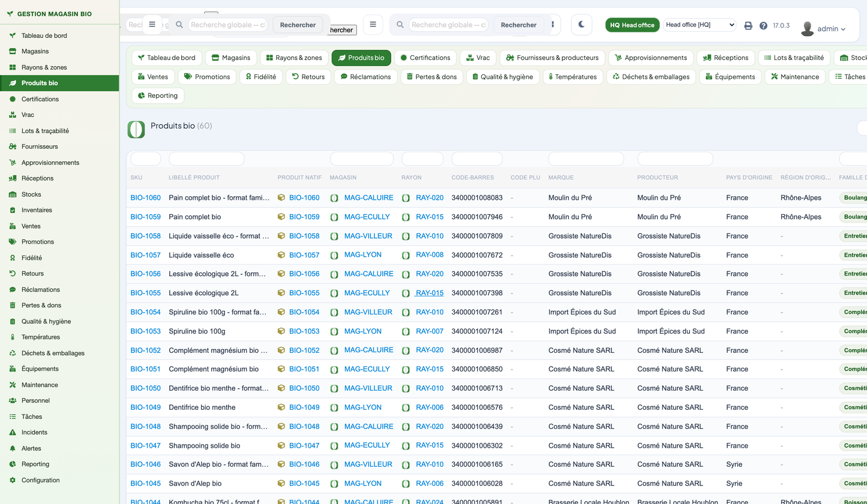The height and width of the screenshot is (504, 867).
Task: Open the Fournisseurs & producteurs tab
Action: 553,58
